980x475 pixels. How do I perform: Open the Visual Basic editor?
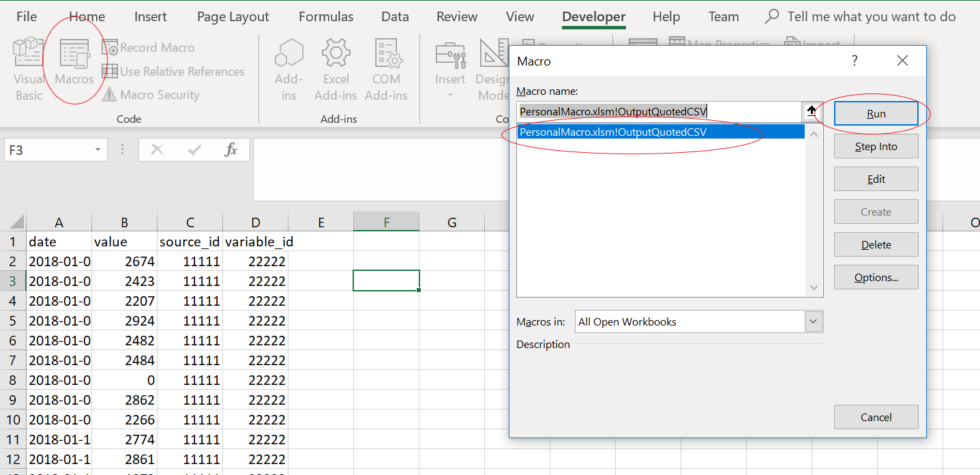[29, 69]
